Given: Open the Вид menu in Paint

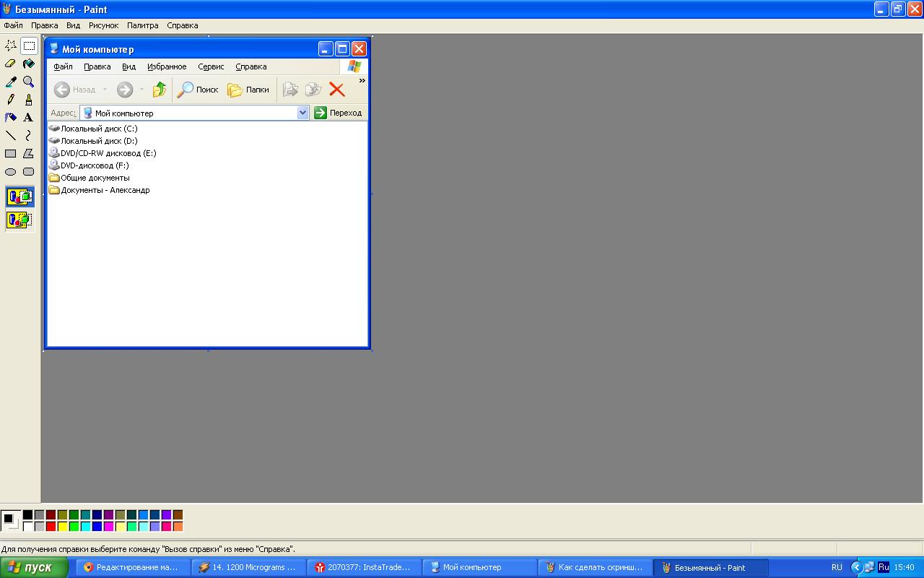Looking at the screenshot, I should click(x=73, y=25).
